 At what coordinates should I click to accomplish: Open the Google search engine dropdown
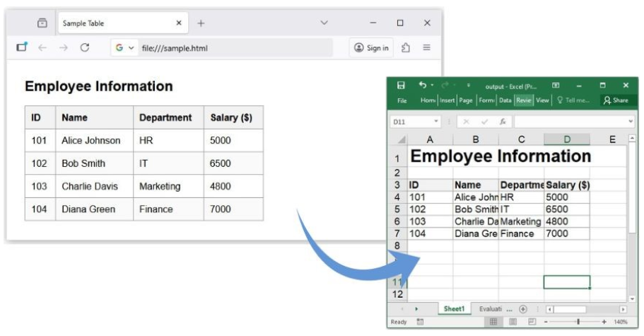(x=124, y=47)
